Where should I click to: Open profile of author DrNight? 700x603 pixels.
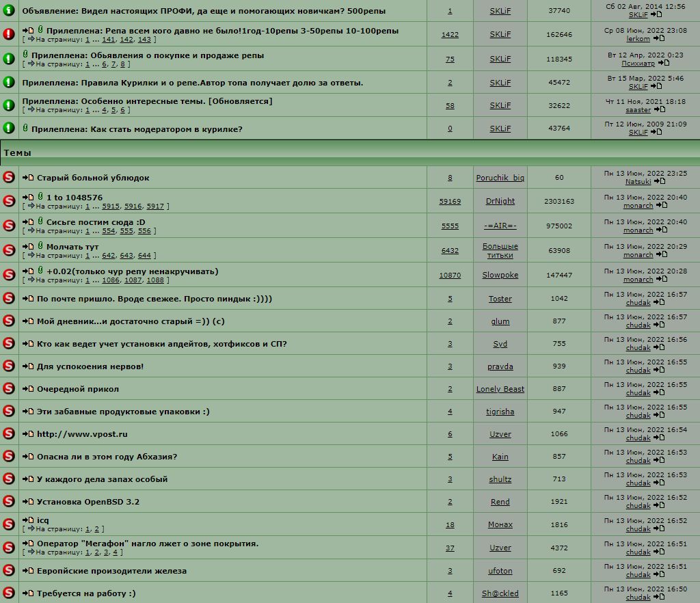pos(500,201)
